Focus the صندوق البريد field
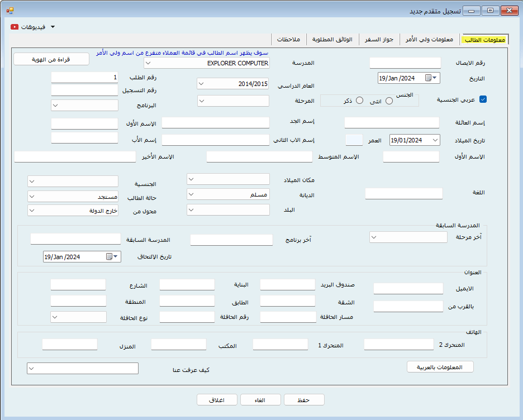The width and height of the screenshot is (523, 420). [288, 285]
